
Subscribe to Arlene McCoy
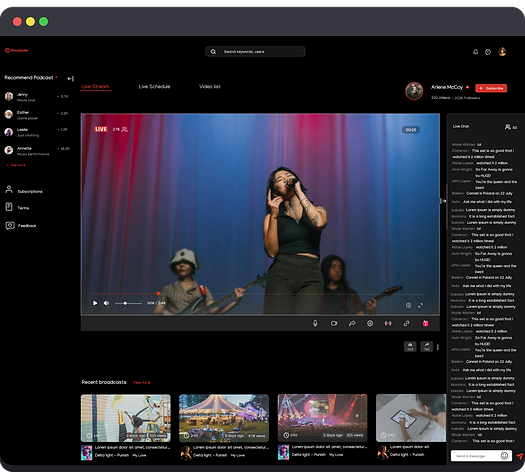[x=491, y=88]
